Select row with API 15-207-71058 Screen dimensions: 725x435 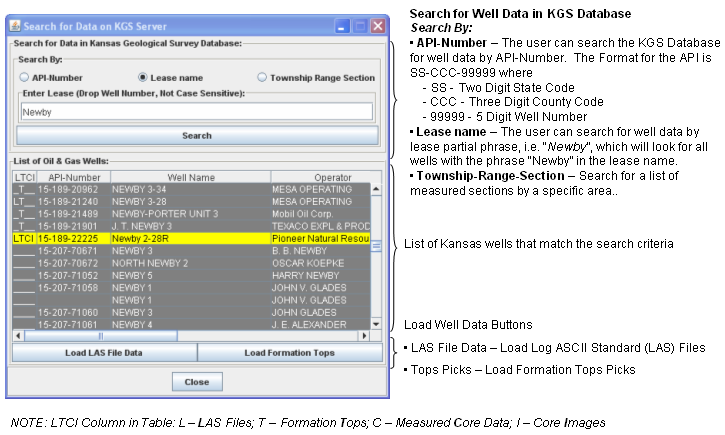point(191,288)
